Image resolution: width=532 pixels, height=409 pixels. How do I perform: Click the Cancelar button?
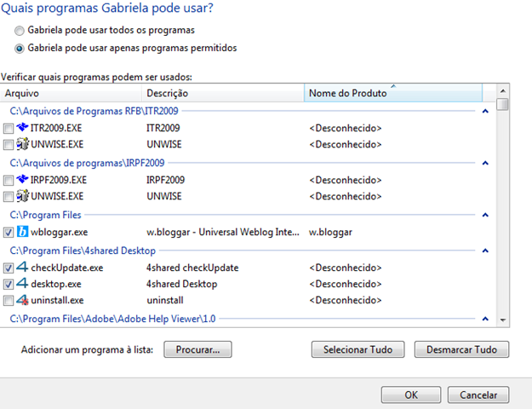(478, 395)
